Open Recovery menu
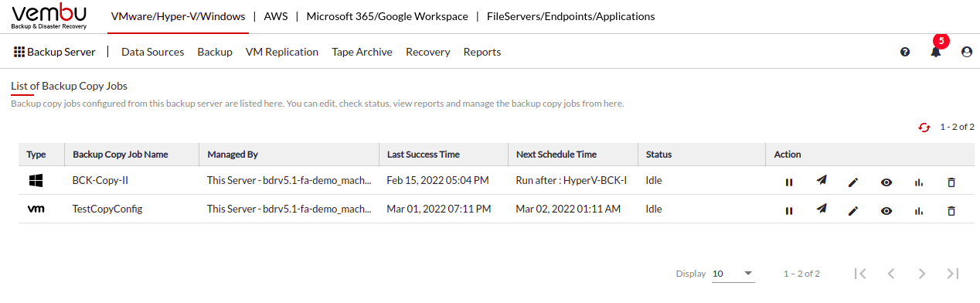 tap(428, 52)
